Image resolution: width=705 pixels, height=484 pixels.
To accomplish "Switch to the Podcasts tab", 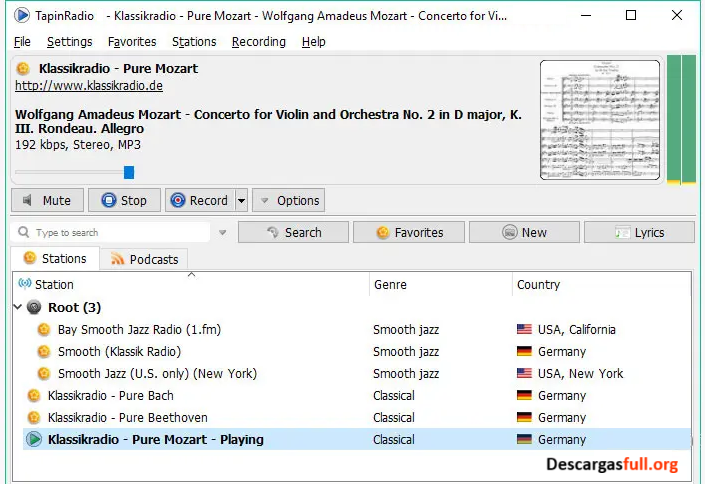I will (x=144, y=260).
